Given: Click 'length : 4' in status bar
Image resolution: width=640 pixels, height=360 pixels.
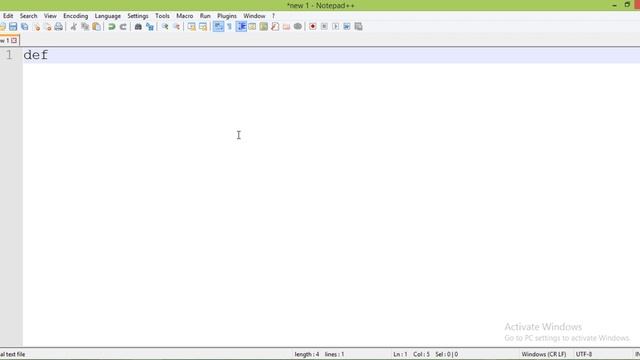Looking at the screenshot, I should [x=307, y=354].
